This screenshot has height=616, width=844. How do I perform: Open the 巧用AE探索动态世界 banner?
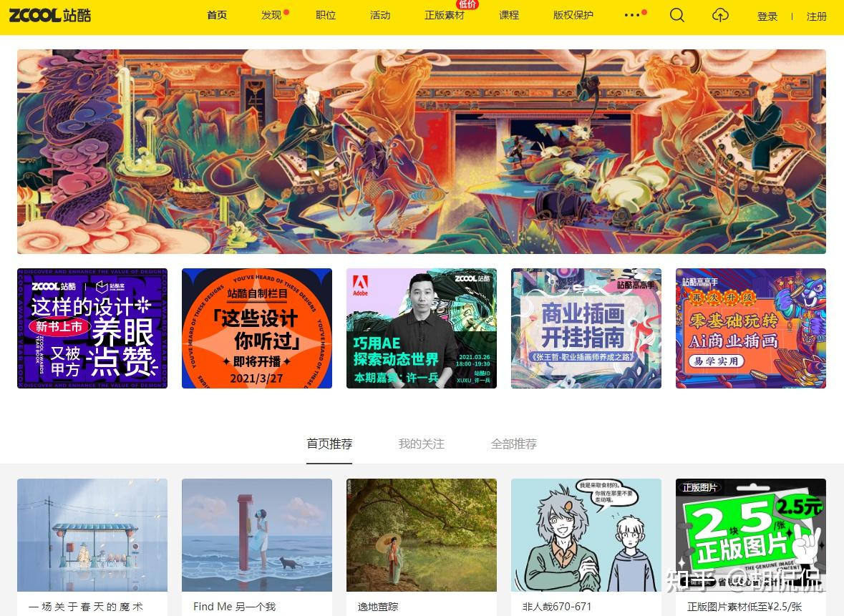pyautogui.click(x=422, y=328)
